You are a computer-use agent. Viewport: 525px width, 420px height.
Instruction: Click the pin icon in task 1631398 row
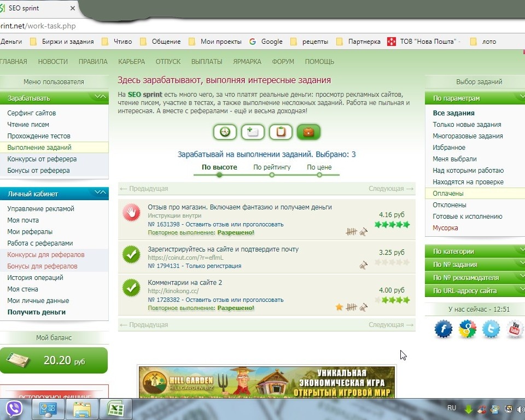(363, 232)
